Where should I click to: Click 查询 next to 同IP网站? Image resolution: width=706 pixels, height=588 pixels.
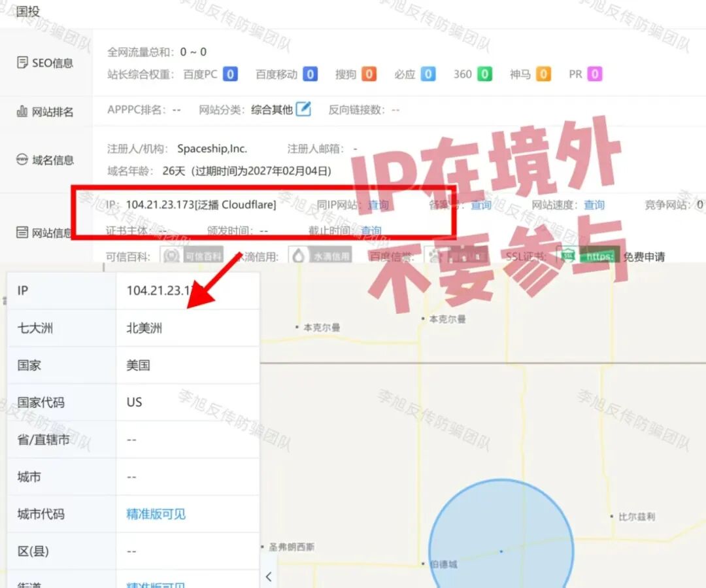380,205
